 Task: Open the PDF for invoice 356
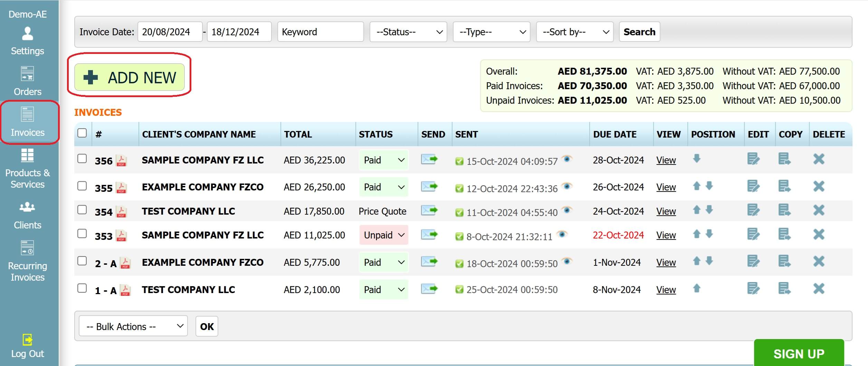pos(121,160)
